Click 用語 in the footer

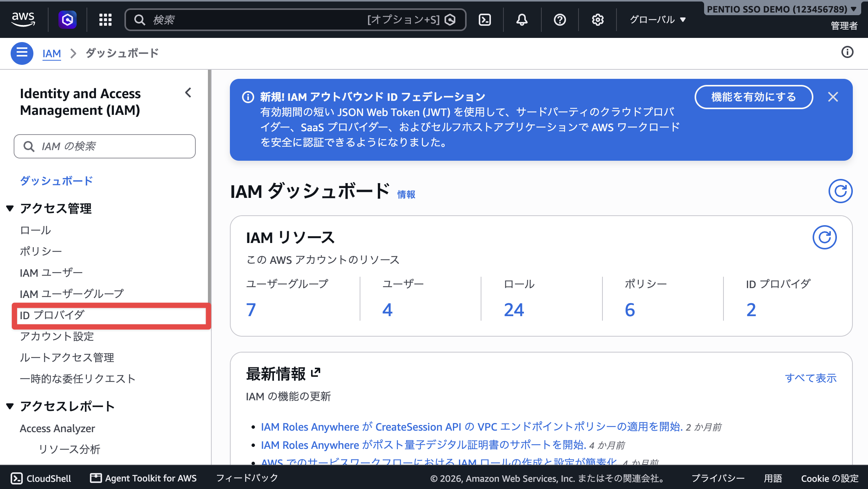click(773, 478)
